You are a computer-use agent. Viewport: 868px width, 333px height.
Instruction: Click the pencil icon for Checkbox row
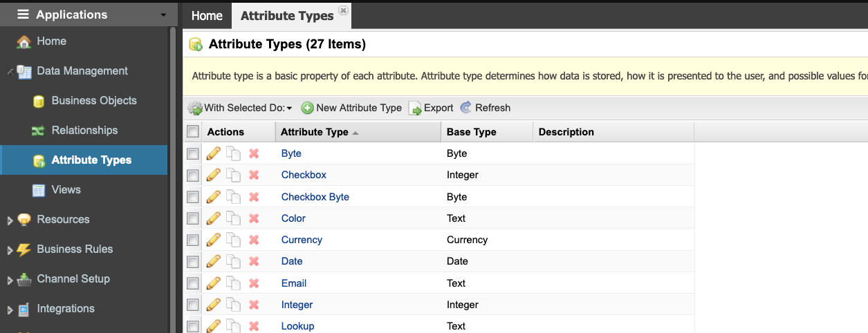click(x=214, y=175)
